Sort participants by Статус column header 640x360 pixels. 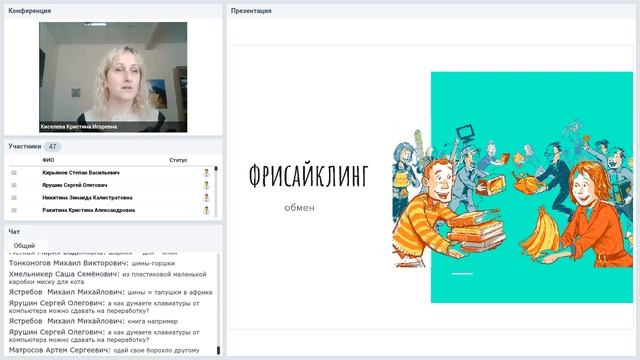(178, 160)
